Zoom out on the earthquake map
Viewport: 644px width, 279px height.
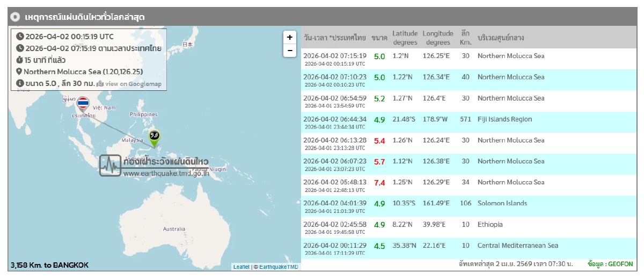289,51
